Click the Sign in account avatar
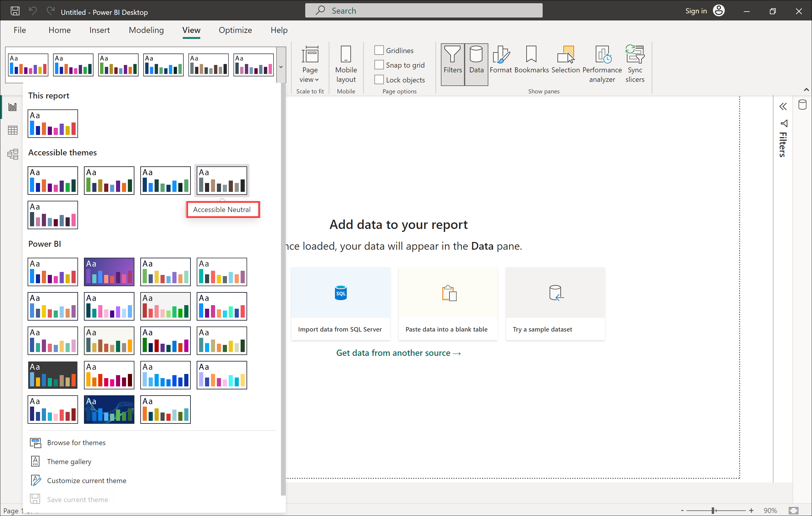Screen dimensions: 812x516 tap(719, 11)
